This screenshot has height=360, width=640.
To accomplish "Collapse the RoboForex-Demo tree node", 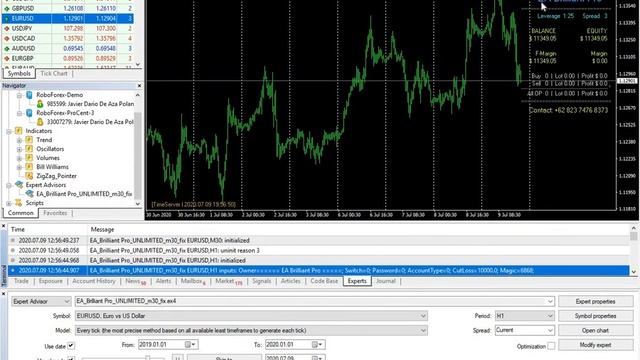I will click(x=19, y=95).
